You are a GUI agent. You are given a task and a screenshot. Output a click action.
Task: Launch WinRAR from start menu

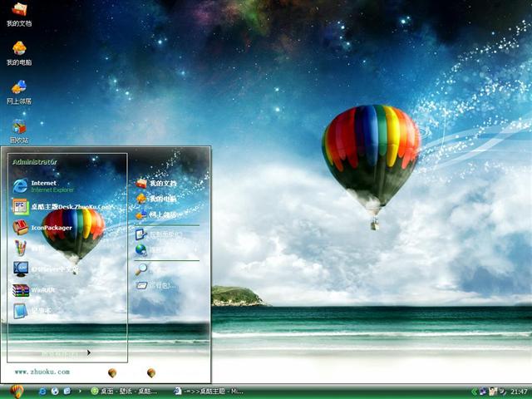coord(33,290)
